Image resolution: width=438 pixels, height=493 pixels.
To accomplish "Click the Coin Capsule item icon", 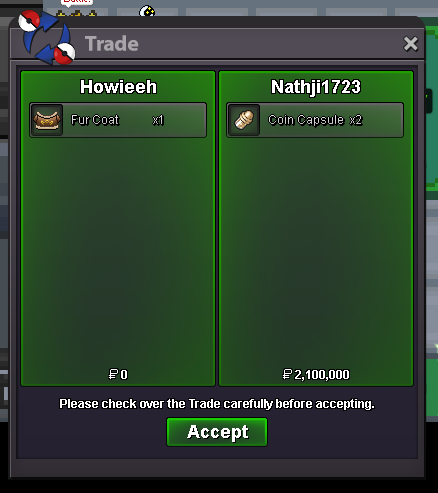I will 244,120.
